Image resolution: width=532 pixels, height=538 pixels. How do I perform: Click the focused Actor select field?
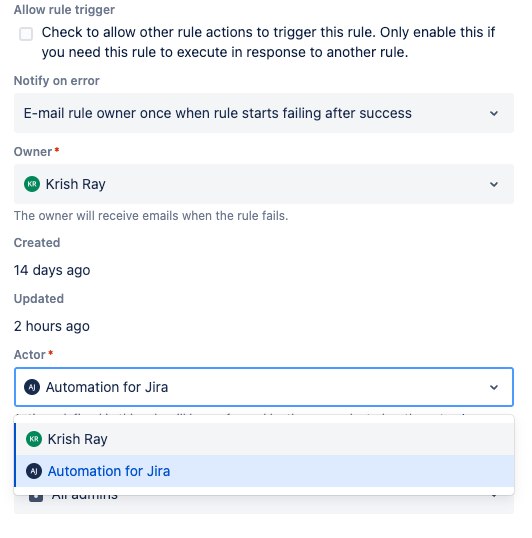tap(264, 387)
